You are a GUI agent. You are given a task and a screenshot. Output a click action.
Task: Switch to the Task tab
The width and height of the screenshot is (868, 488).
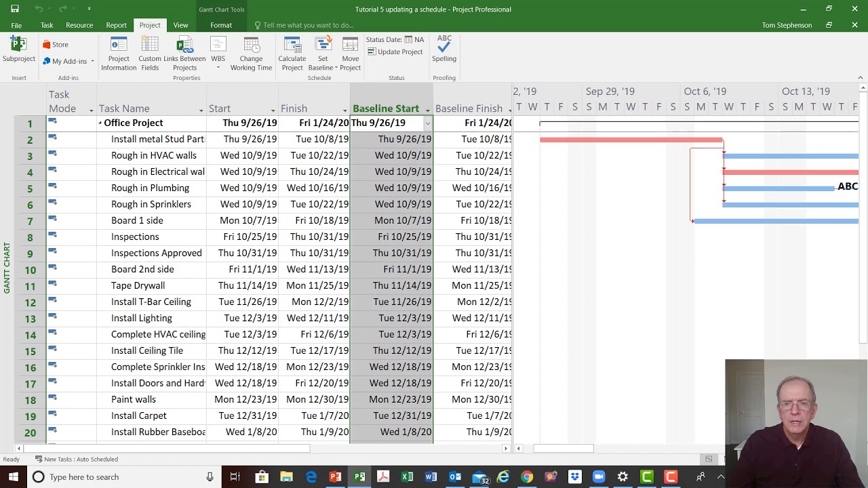pos(47,25)
